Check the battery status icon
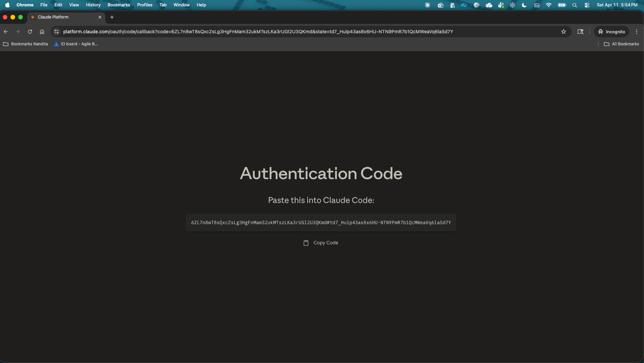The width and height of the screenshot is (644, 363). (x=562, y=5)
